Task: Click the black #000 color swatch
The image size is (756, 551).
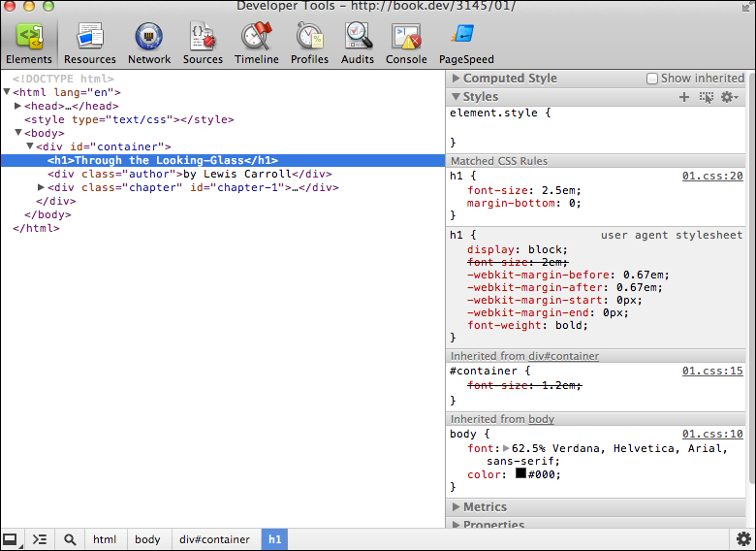Action: pyautogui.click(x=520, y=473)
